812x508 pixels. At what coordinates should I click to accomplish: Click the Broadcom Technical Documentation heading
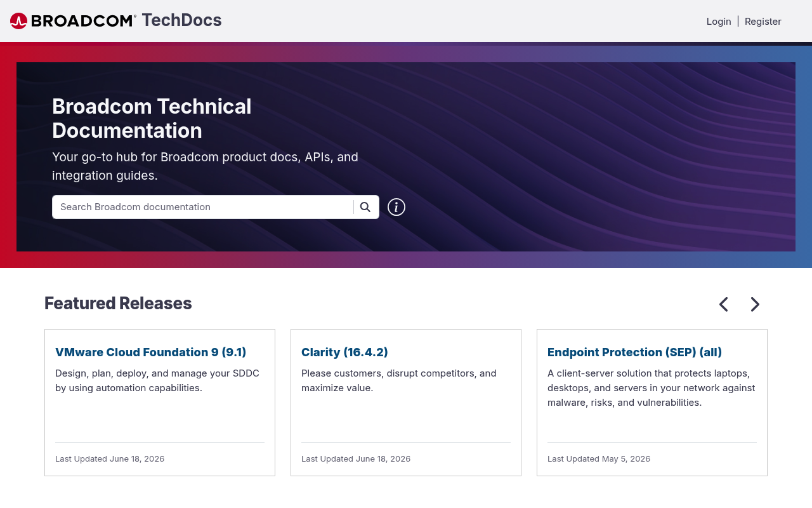[152, 119]
